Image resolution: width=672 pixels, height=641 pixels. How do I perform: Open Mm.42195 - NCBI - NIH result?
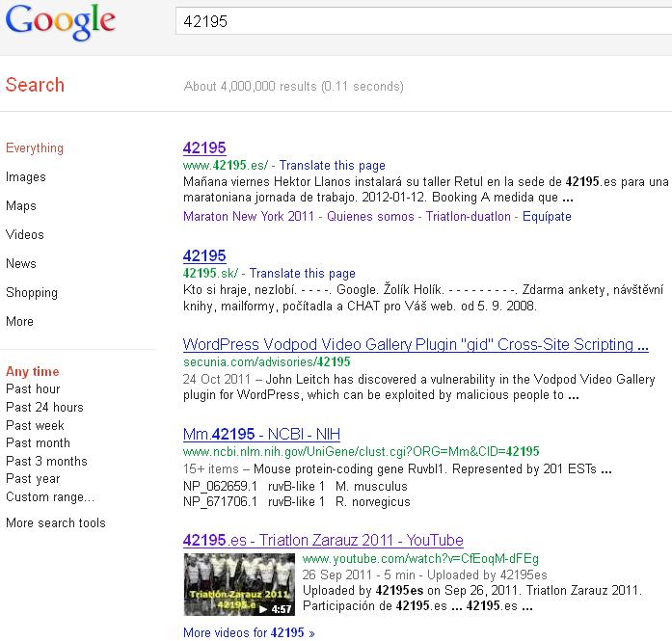click(x=261, y=435)
